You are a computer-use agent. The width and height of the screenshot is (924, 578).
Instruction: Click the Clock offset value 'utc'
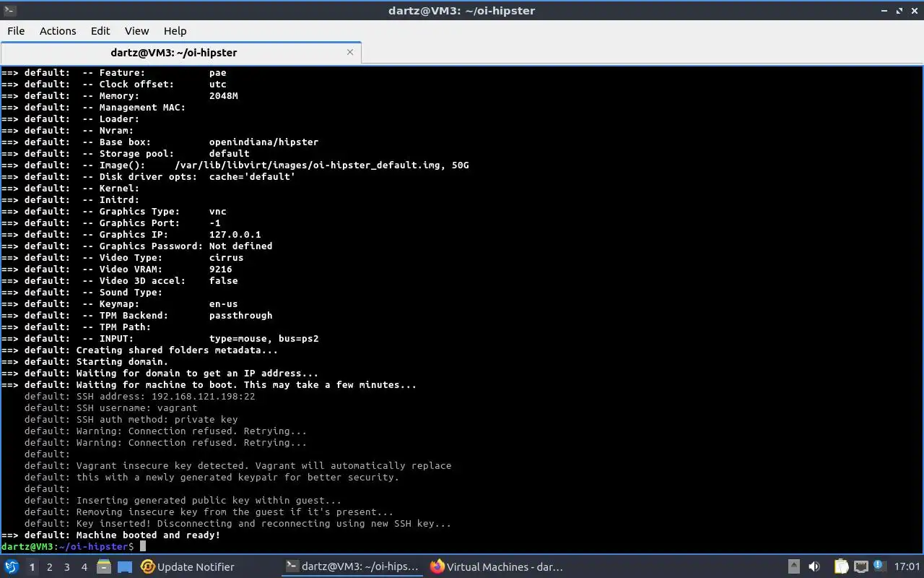tap(217, 84)
